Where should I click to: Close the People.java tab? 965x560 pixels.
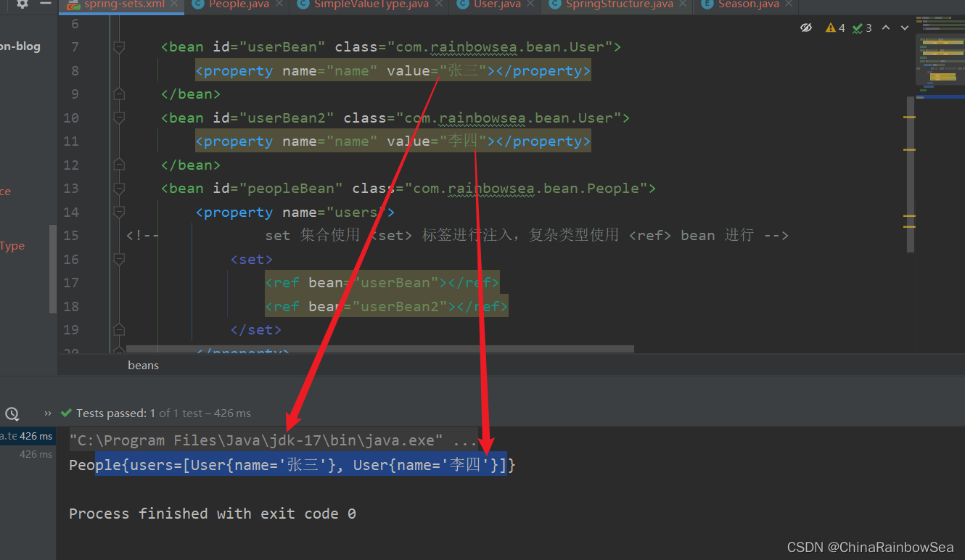coord(281,4)
